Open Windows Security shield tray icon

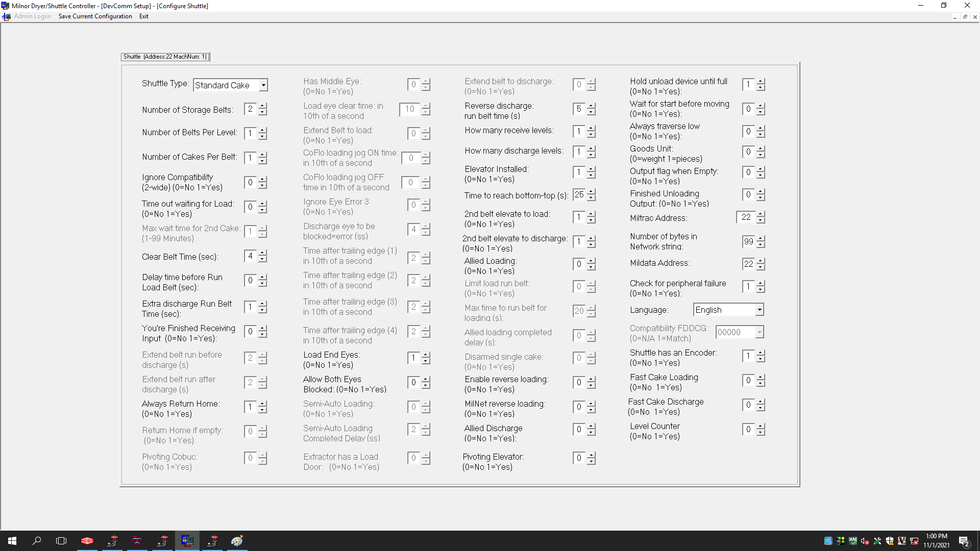[x=890, y=541]
